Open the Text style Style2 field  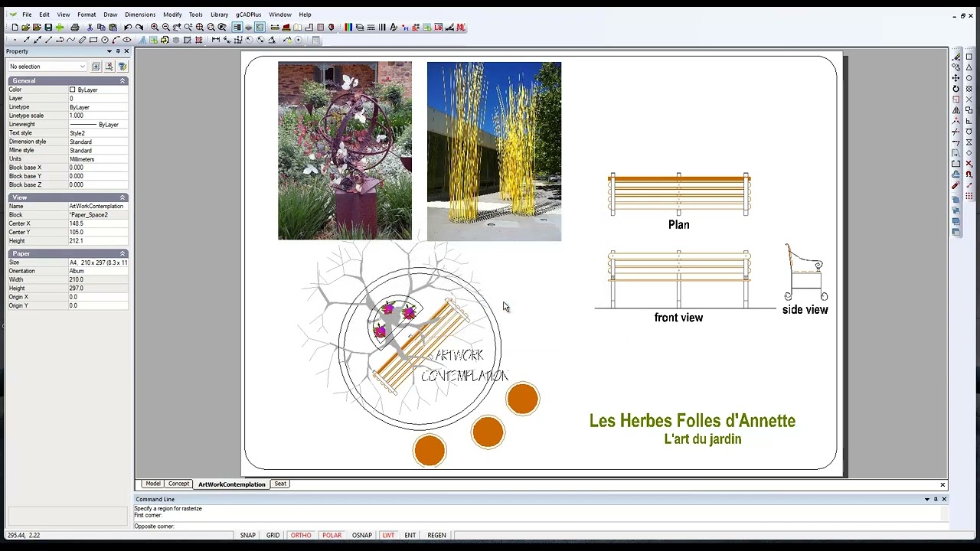click(98, 133)
